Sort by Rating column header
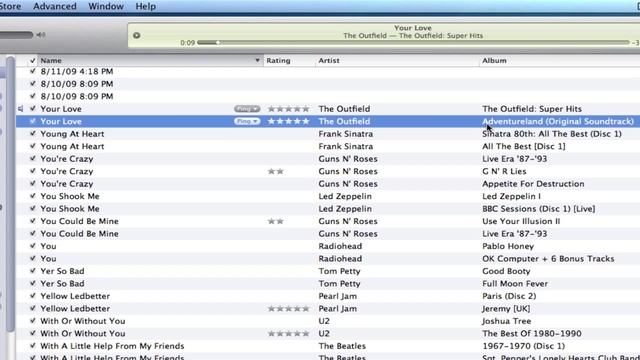This screenshot has width=640, height=360. 289,60
